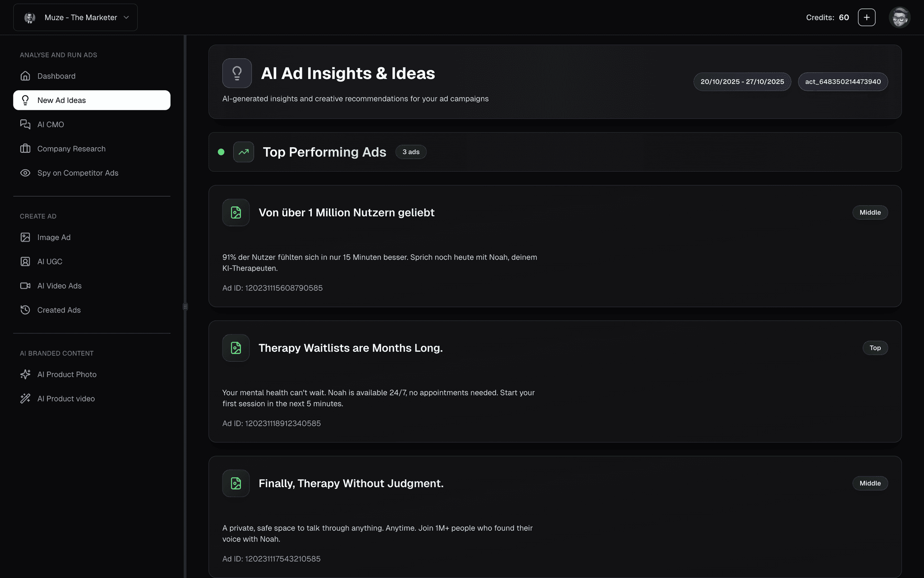Select the Image Ad icon
The image size is (924, 578).
25,237
